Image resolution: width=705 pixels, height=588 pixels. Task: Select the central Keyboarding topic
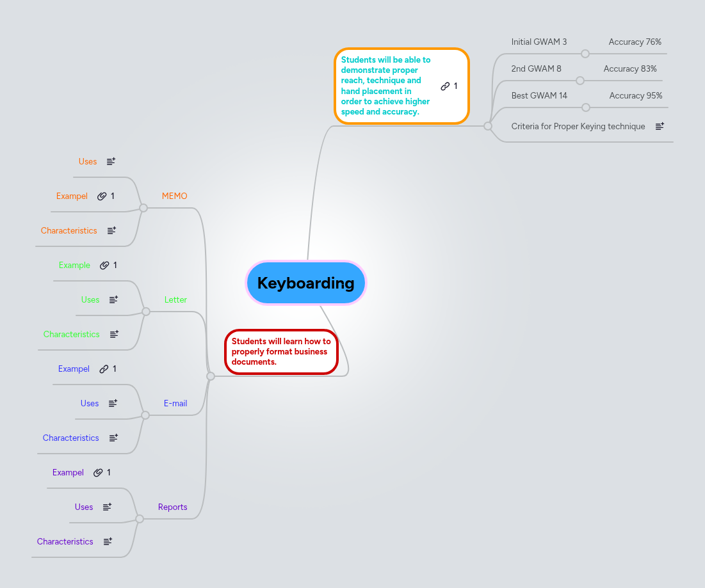(305, 283)
